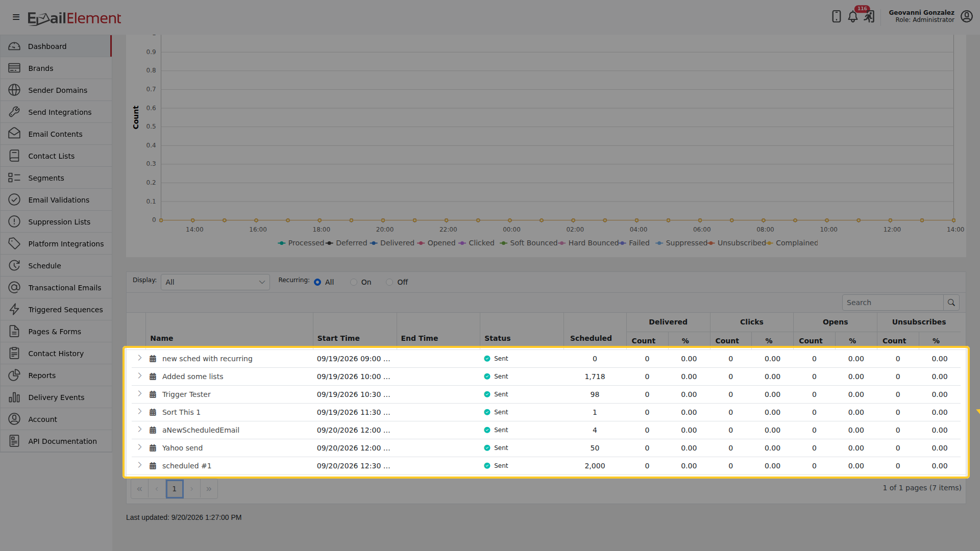Toggle Failed series in chart legend
This screenshot has height=551, width=980.
coord(634,243)
